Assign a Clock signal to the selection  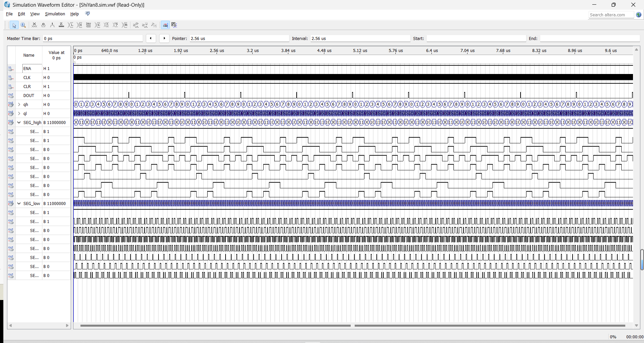click(x=106, y=25)
